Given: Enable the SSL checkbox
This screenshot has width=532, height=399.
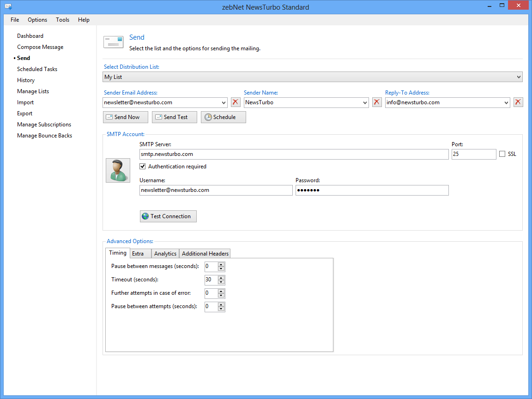Looking at the screenshot, I should 502,154.
